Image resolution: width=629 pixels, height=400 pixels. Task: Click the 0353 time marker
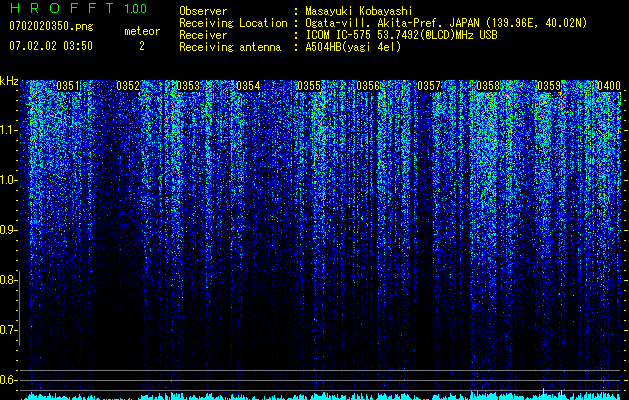188,86
